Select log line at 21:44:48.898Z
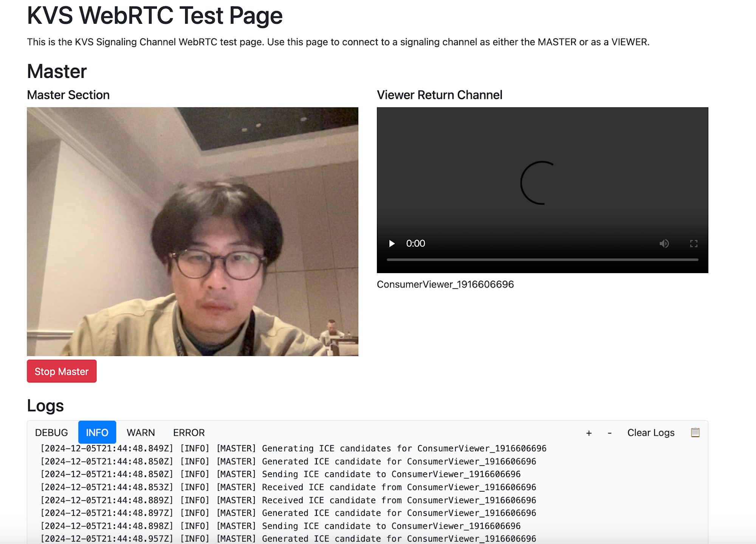The width and height of the screenshot is (756, 544). 280,526
